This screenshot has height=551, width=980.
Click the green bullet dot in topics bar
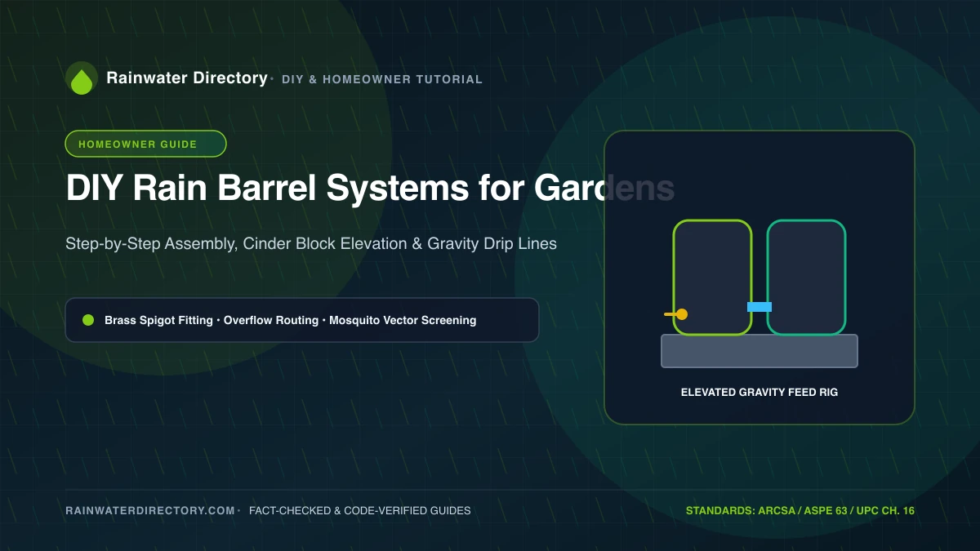pyautogui.click(x=88, y=320)
